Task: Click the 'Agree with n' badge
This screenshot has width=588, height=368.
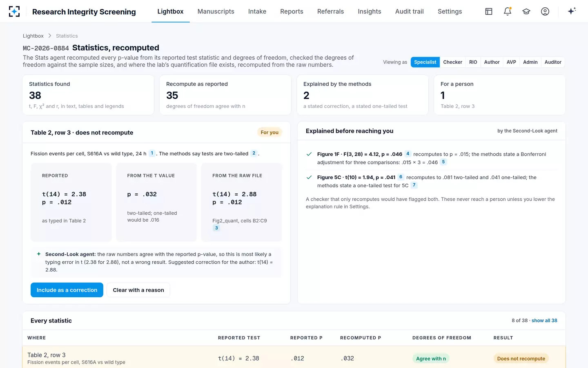Action: [431, 359]
